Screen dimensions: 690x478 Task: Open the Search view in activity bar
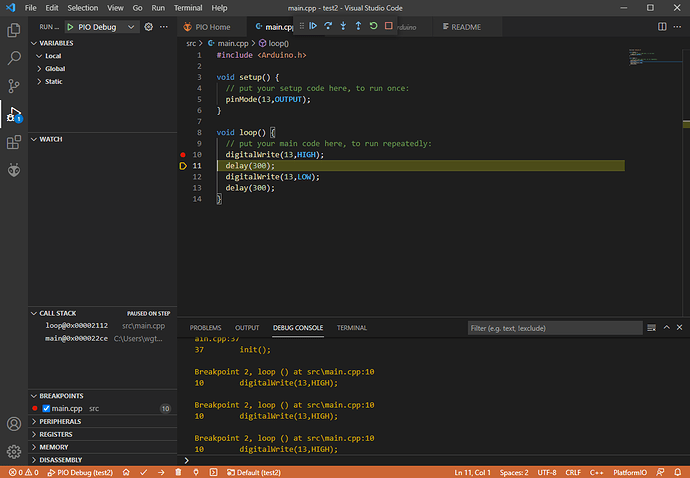coord(14,59)
